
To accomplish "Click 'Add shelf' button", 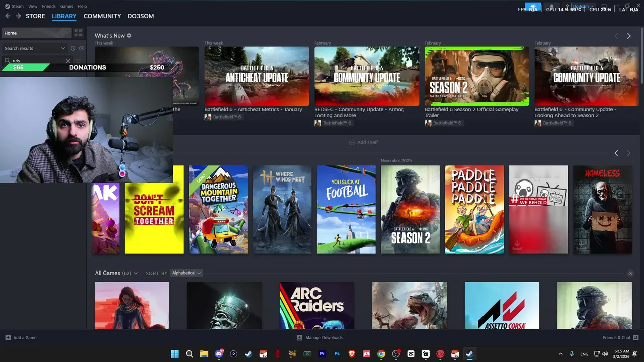I will 363,142.
